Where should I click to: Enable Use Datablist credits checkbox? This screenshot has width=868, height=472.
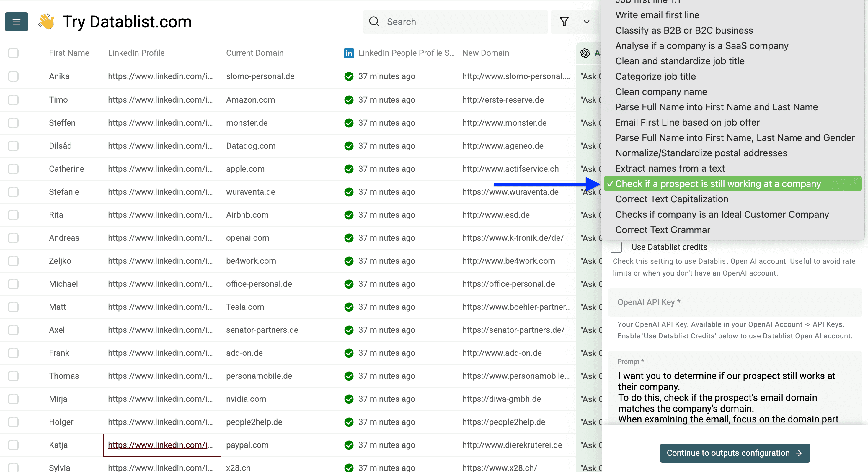[x=616, y=247]
